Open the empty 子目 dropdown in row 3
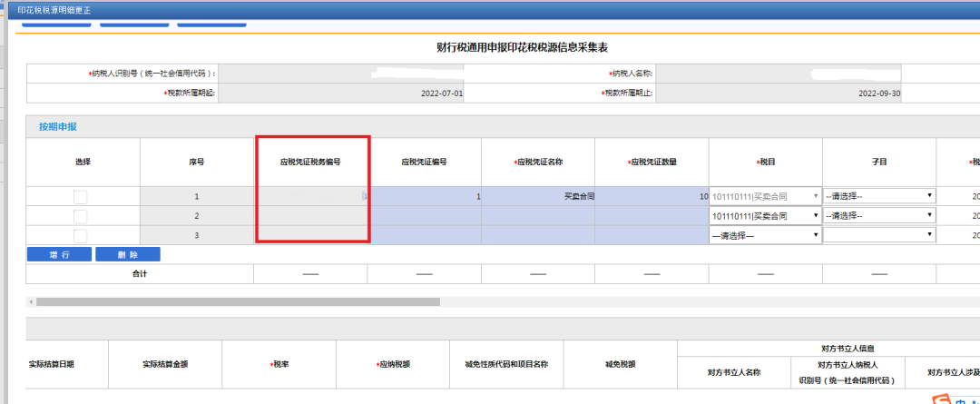The width and height of the screenshot is (980, 404). tap(878, 235)
